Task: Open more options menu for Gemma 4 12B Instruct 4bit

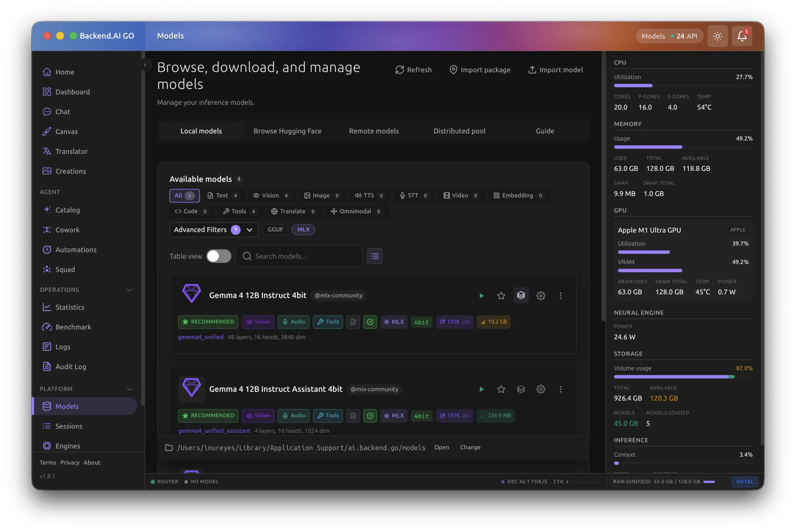Action: point(560,296)
